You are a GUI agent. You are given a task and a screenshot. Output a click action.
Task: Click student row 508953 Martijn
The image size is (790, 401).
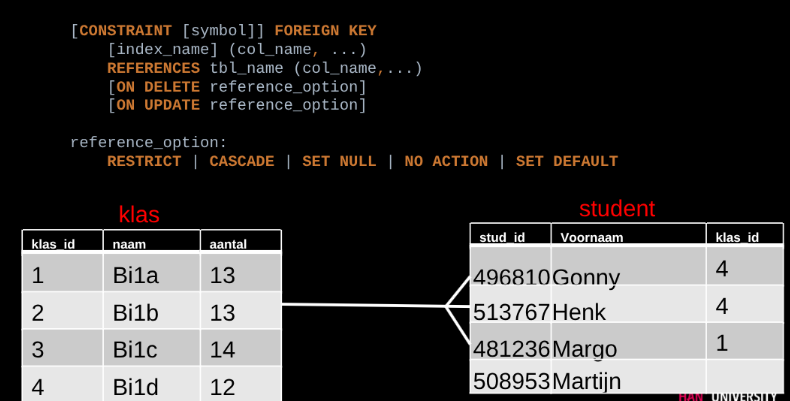point(547,381)
